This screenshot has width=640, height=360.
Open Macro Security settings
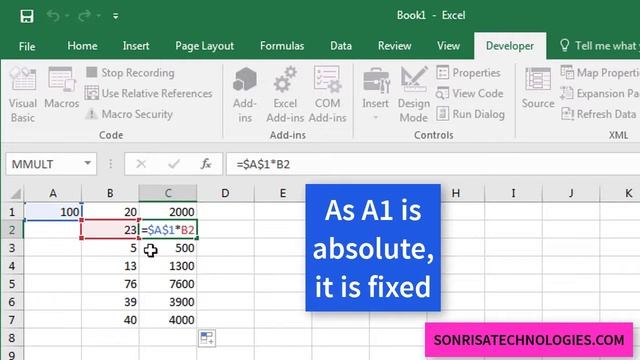(x=130, y=114)
